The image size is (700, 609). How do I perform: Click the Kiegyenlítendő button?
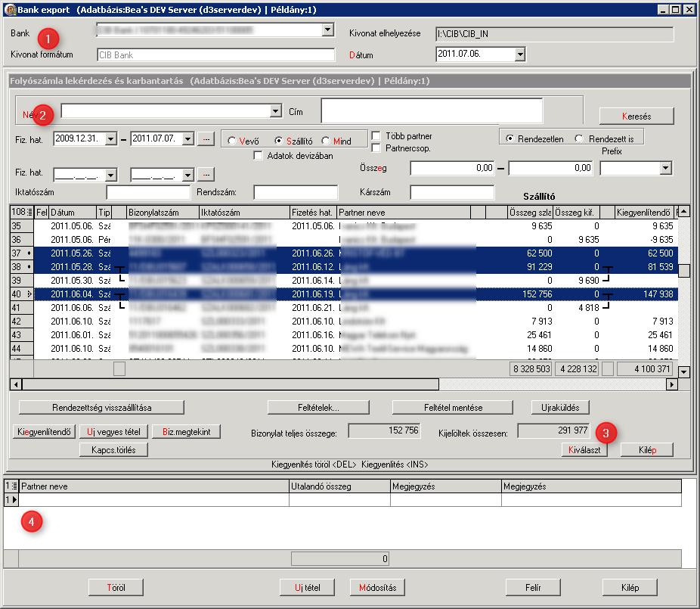click(44, 432)
